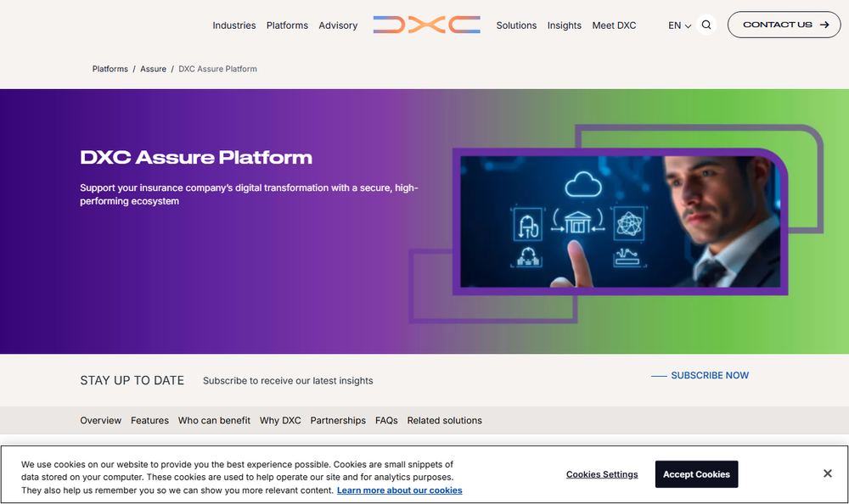Jump to the FAQs tab
The width and height of the screenshot is (849, 504).
click(x=386, y=421)
